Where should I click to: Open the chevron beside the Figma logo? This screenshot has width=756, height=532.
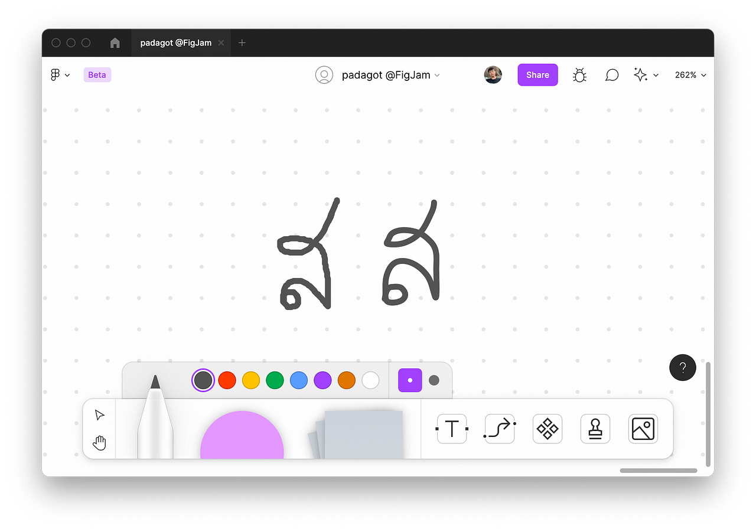67,75
